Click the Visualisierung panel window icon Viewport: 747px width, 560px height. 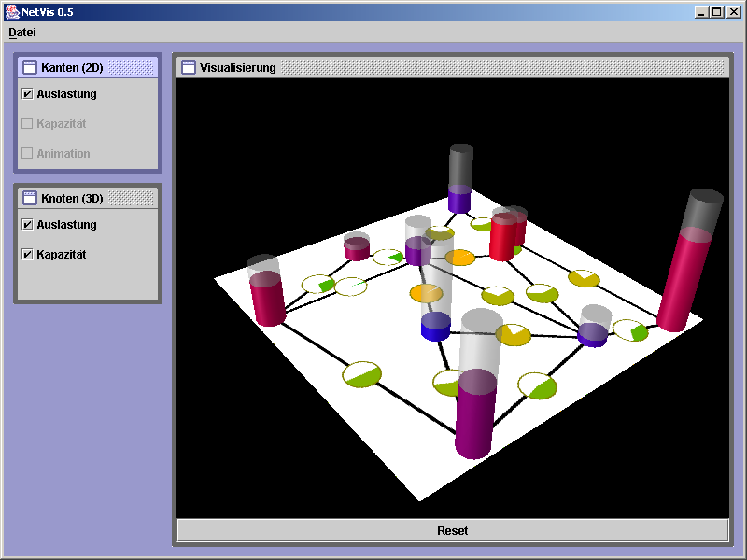click(189, 67)
